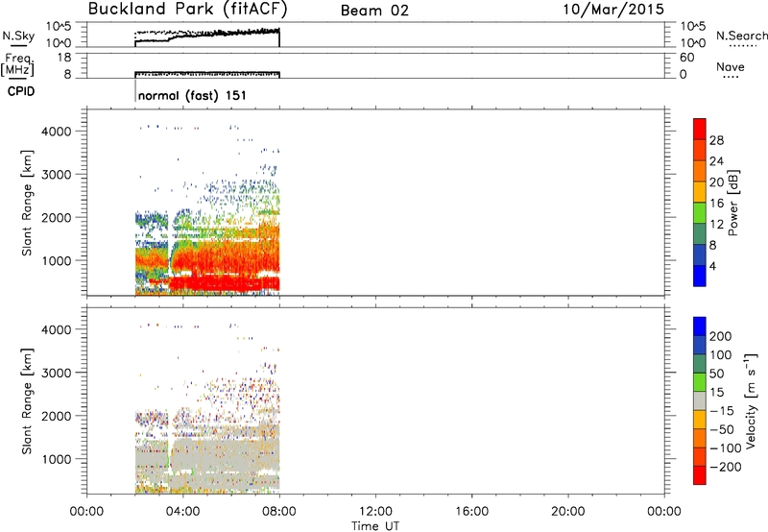Click the 'Power [dB]' color bar label
Image resolution: width=768 pixels, height=532 pixels.
(x=733, y=203)
